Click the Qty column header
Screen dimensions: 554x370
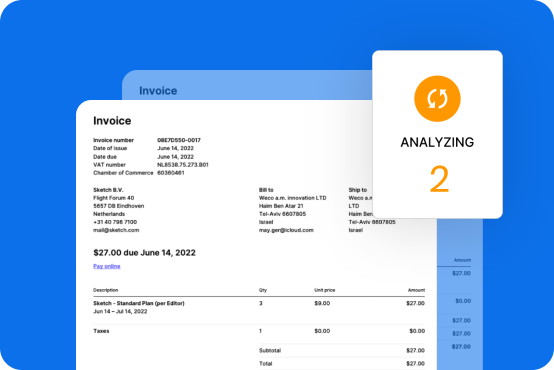[x=263, y=290]
